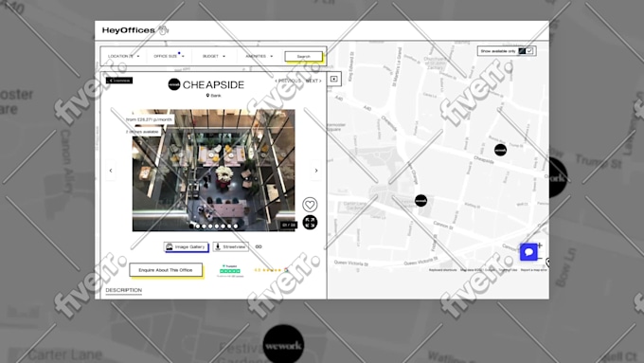This screenshot has width=644, height=363.
Task: Open the Google star rating widget
Action: [x=271, y=270]
